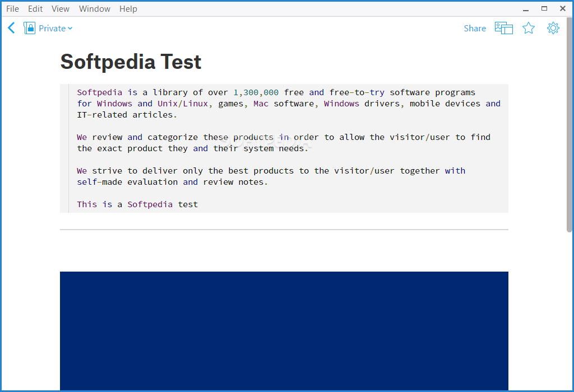Click text 'IT-related articles.'
The height and width of the screenshot is (392, 574).
point(127,115)
